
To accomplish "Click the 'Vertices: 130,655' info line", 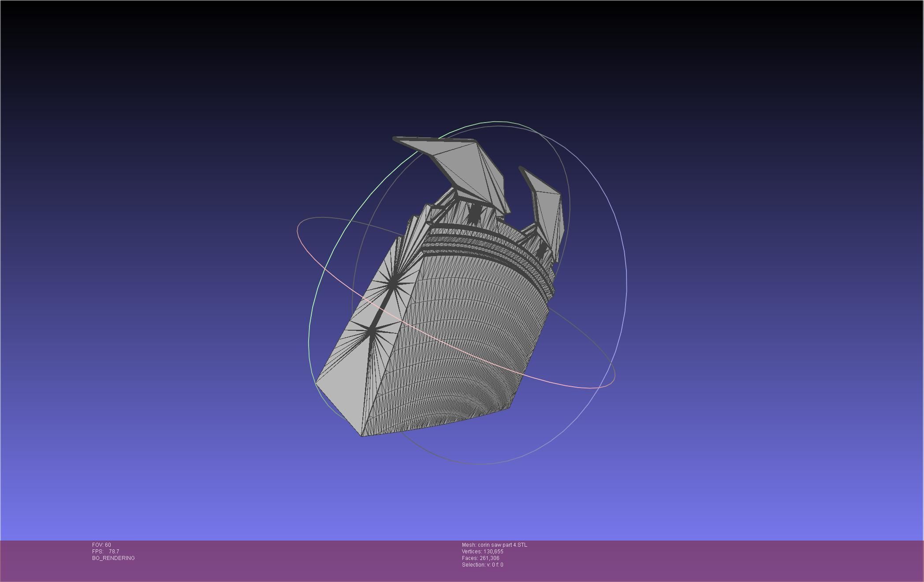I will click(482, 552).
